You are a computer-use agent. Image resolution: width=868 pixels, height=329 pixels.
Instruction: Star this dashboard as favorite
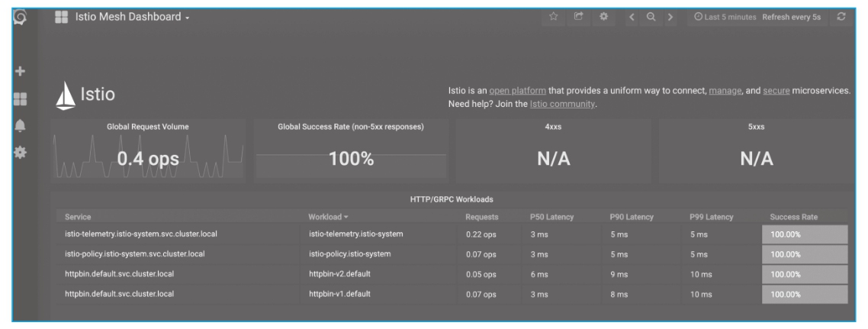coord(555,17)
